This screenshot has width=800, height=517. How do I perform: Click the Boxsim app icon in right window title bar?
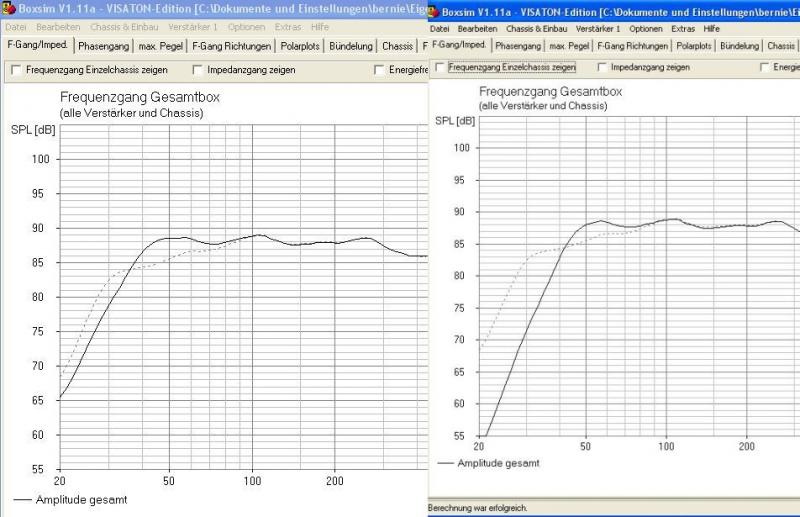436,12
